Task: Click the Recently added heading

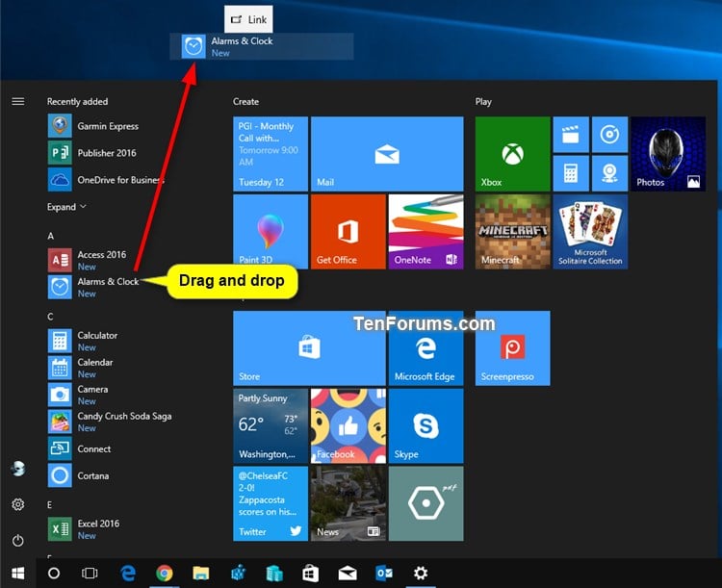Action: pyautogui.click(x=77, y=101)
